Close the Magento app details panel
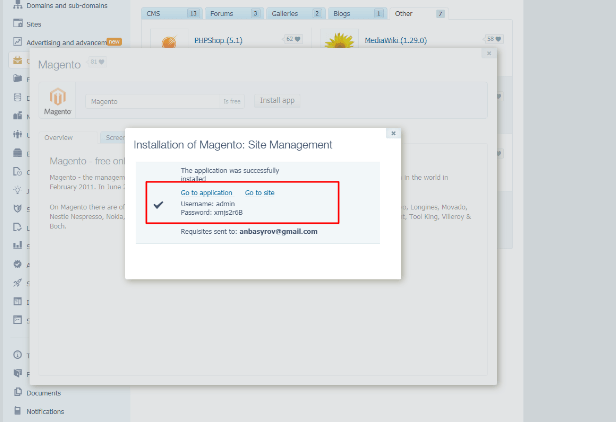Image resolution: width=616 pixels, height=422 pixels. tap(489, 54)
